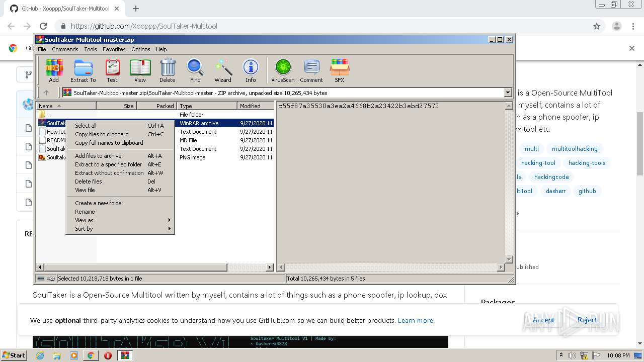The height and width of the screenshot is (362, 644).
Task: Click the Info toolbar icon
Action: point(251,70)
